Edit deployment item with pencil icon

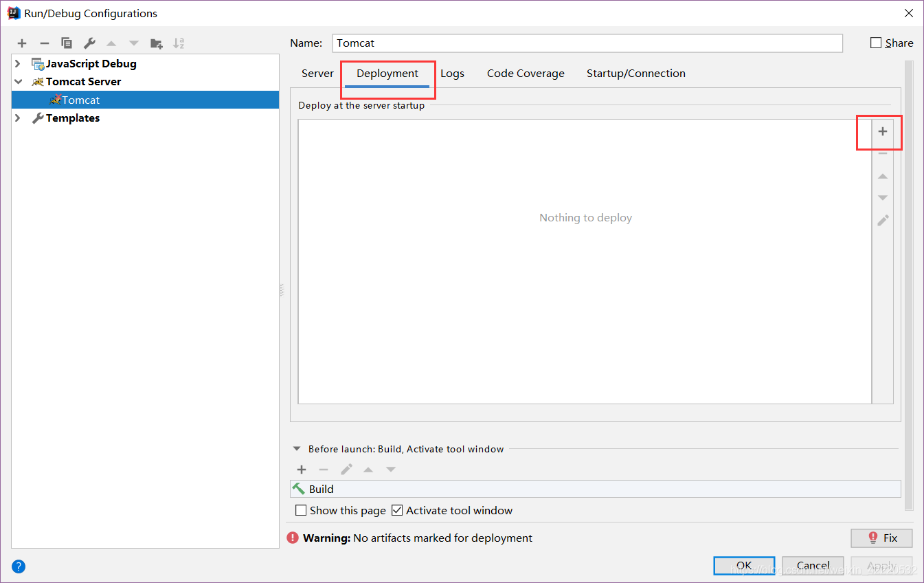[883, 220]
